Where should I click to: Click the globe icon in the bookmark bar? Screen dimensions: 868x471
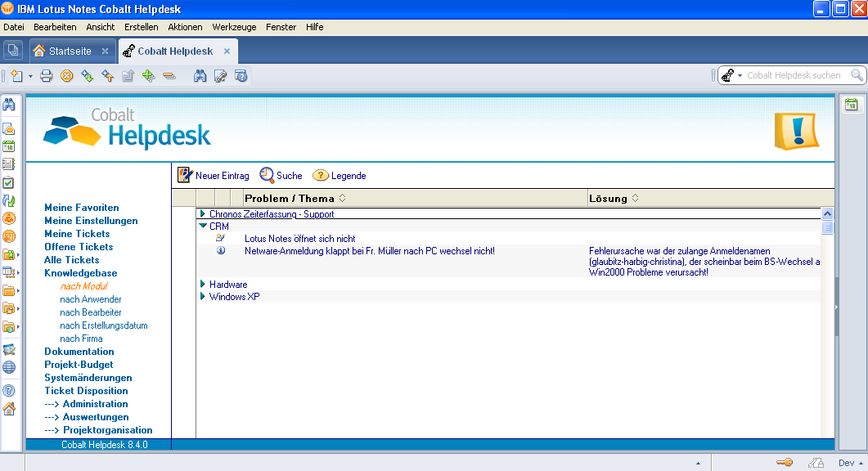[x=9, y=367]
